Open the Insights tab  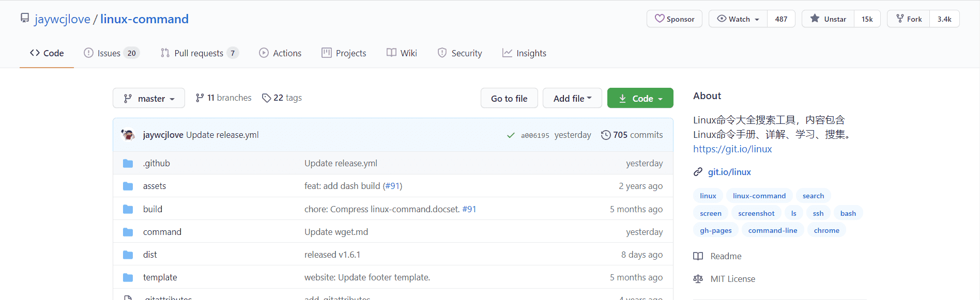[524, 53]
